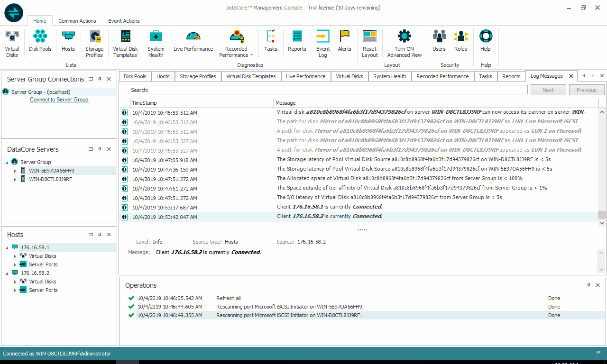Click the Reset Layout ribbon icon
The height and width of the screenshot is (364, 607).
[370, 44]
